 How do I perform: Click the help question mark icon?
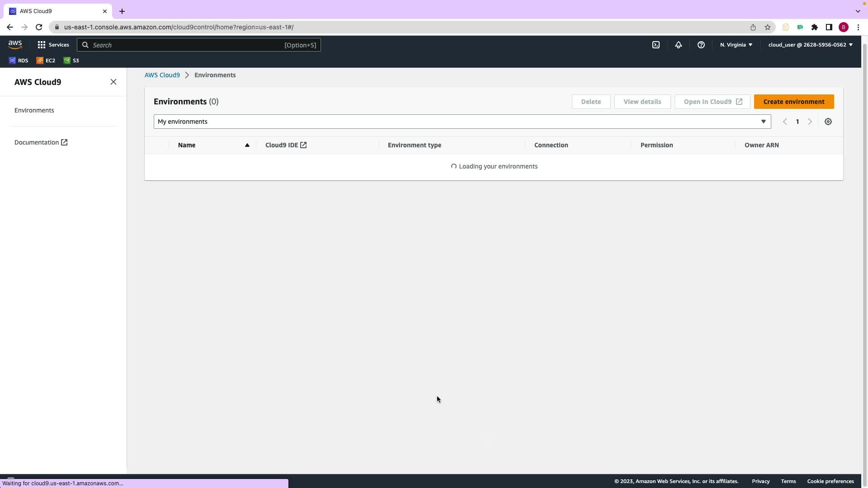[x=701, y=45]
